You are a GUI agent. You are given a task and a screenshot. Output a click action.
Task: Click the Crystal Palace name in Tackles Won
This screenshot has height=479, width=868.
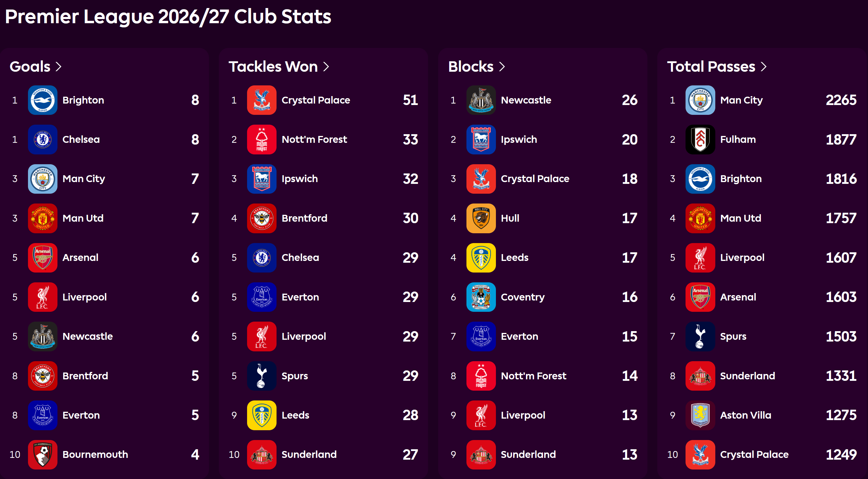coord(316,100)
